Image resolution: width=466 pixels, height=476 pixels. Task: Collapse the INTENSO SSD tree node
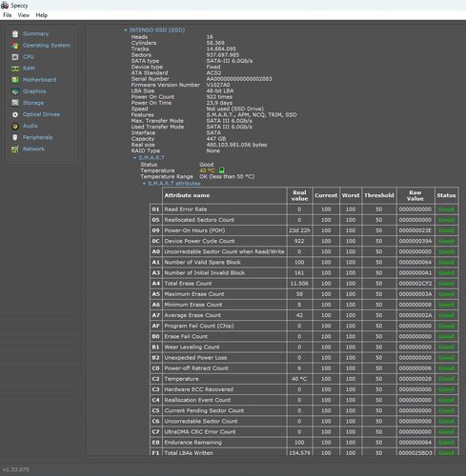(126, 30)
